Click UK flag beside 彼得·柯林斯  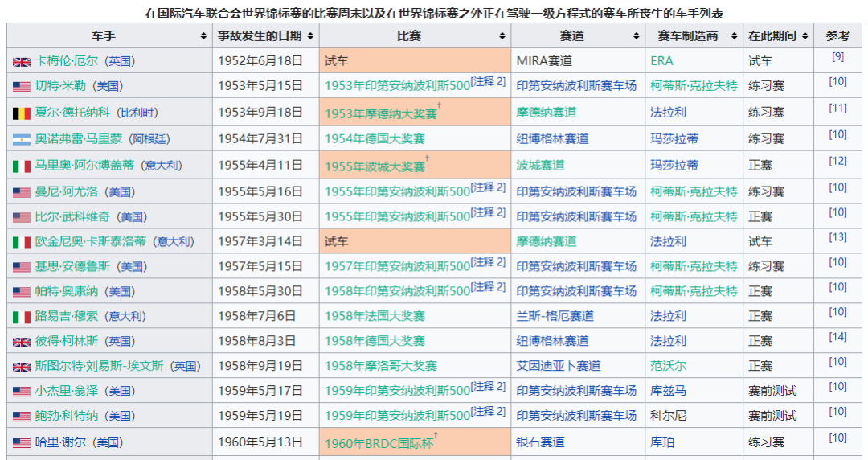pos(22,342)
